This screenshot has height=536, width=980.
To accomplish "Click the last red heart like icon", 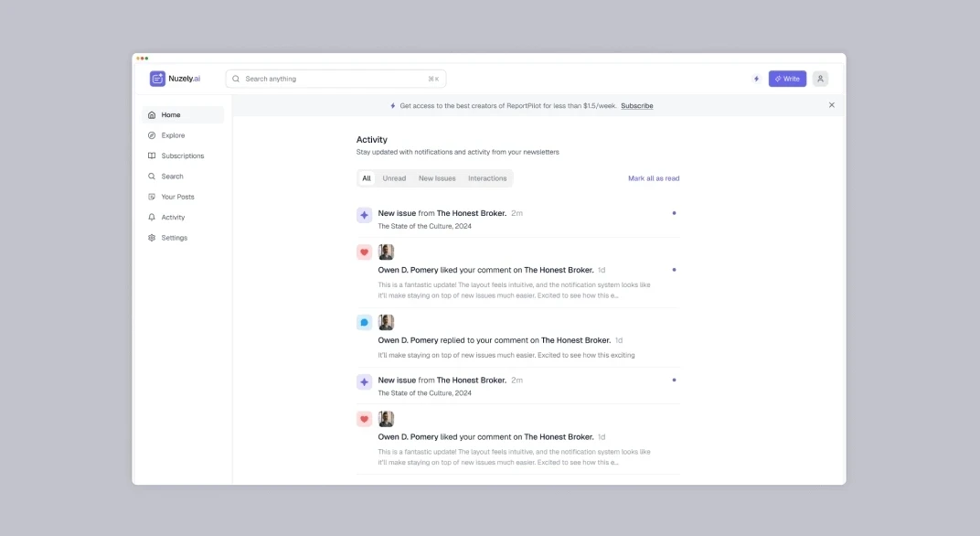I will coord(365,419).
